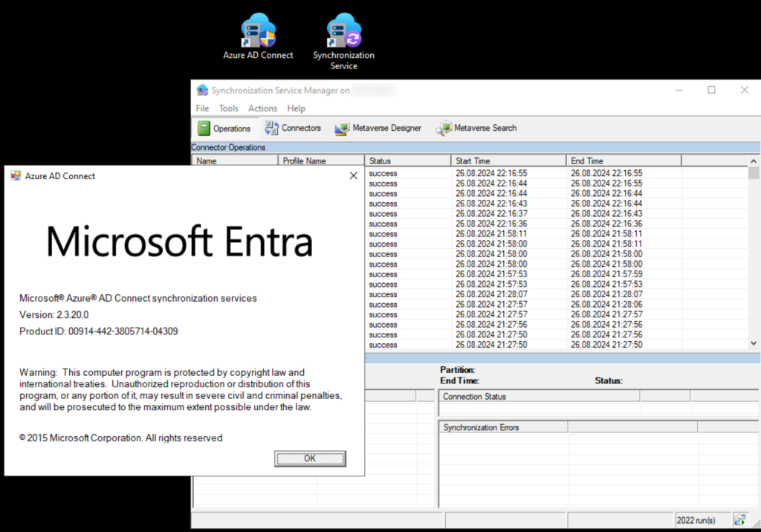Open the Help menu
761x532 pixels.
(x=296, y=108)
